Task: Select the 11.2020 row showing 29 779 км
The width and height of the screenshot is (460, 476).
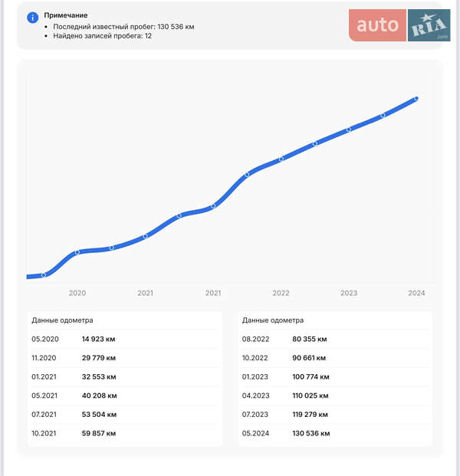Action: 124,358
